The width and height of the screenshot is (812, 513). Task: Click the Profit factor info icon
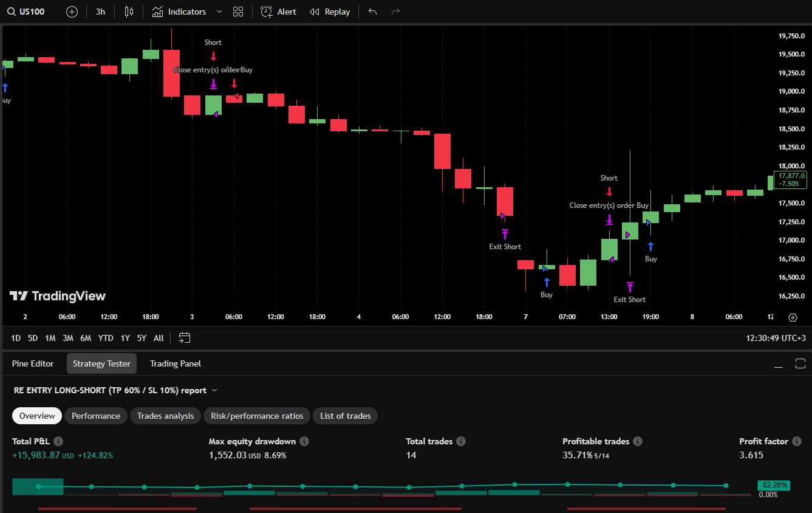(x=796, y=441)
